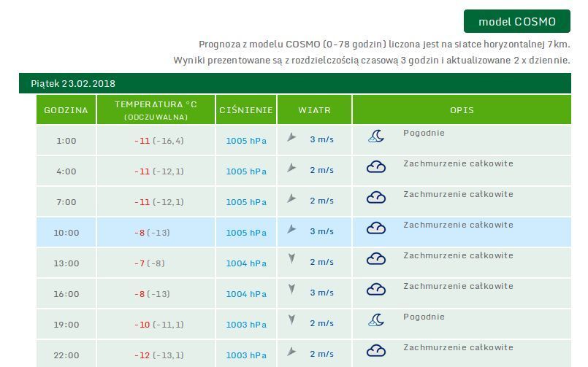Click the model COSMO button
This screenshot has width=588, height=367.
pos(516,21)
